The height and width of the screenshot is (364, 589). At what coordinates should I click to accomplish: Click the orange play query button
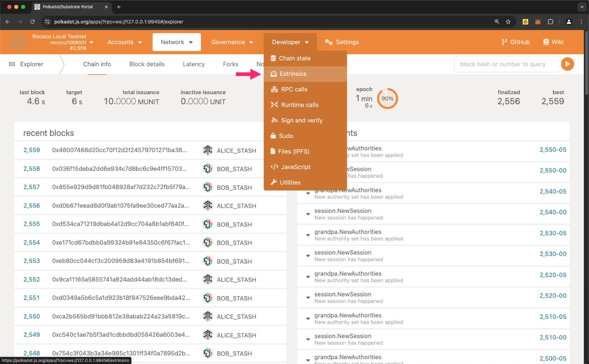tap(567, 64)
